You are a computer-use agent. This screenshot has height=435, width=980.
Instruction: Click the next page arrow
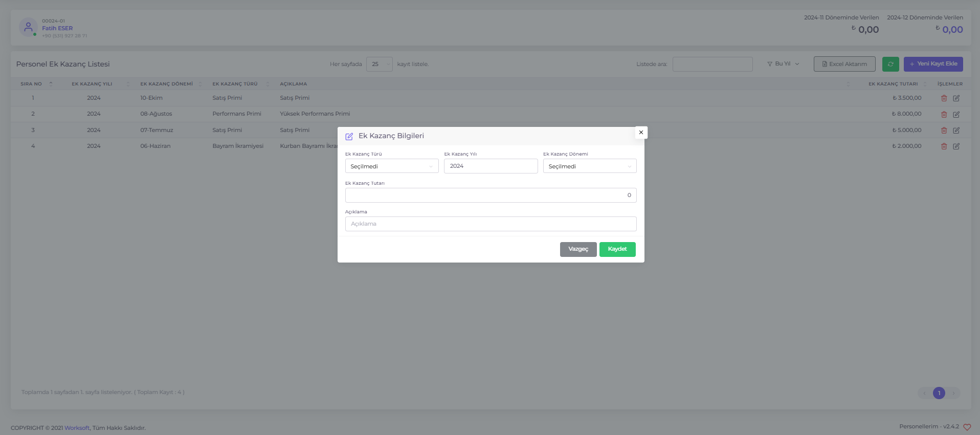(953, 393)
